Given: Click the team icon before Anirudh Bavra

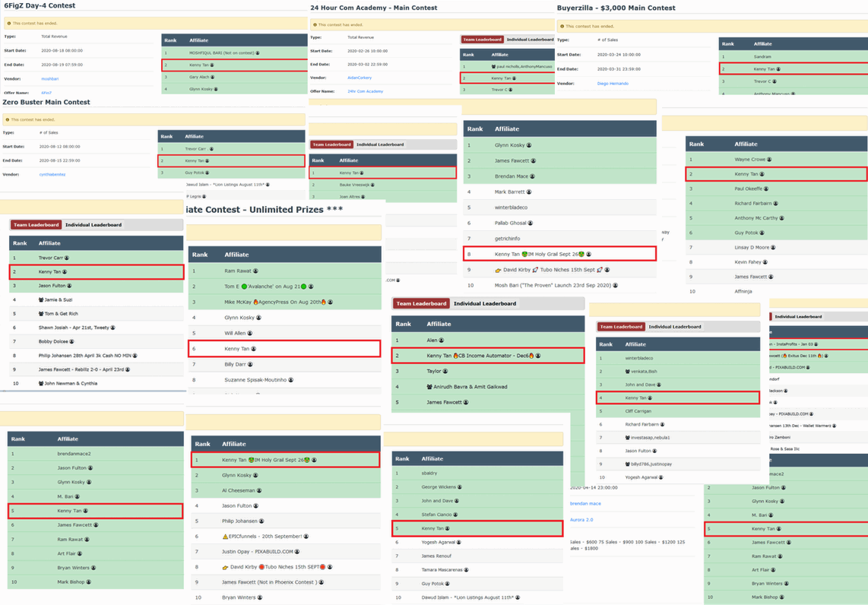Looking at the screenshot, I should tap(430, 387).
